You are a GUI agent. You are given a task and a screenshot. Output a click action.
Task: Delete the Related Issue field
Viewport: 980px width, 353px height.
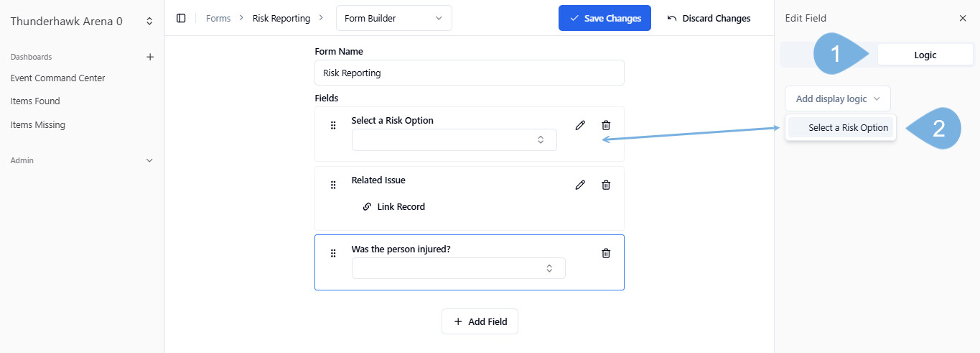[x=606, y=185]
